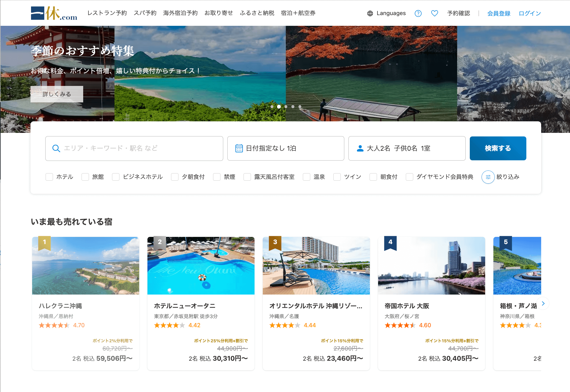Check the ダイヤモンド会員特典 checkbox
This screenshot has height=392, width=570.
(410, 177)
